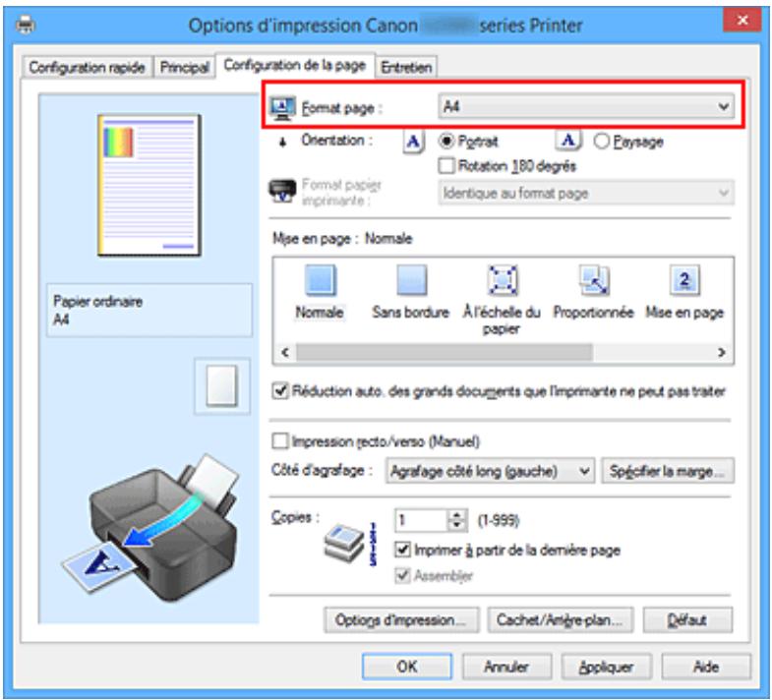Select the Portrait radio button

445,142
